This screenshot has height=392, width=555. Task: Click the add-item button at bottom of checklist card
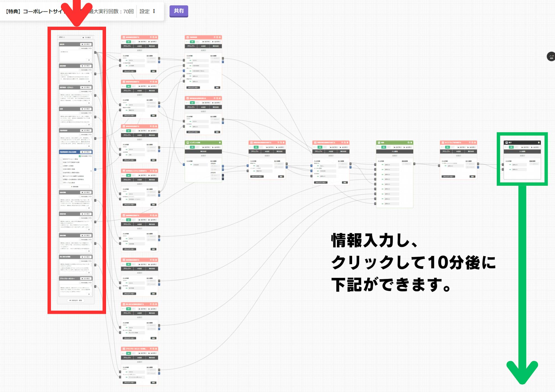75,186
